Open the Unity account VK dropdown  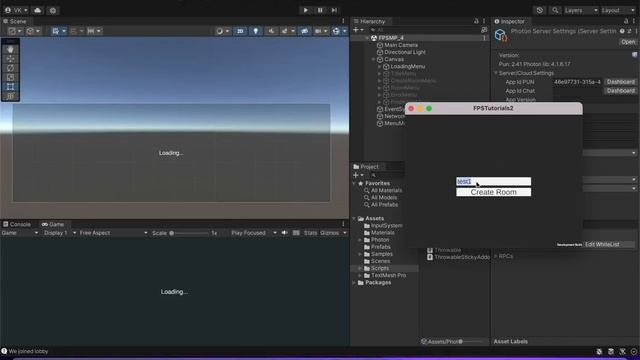[x=16, y=10]
